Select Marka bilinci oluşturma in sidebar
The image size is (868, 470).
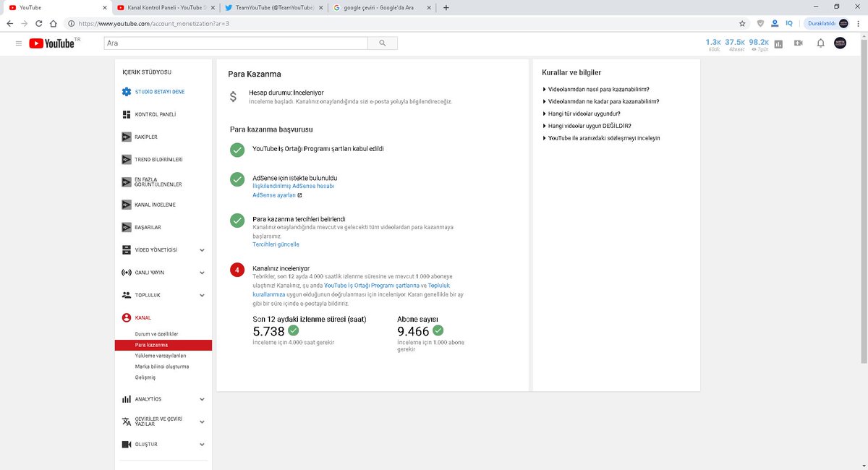click(x=162, y=367)
